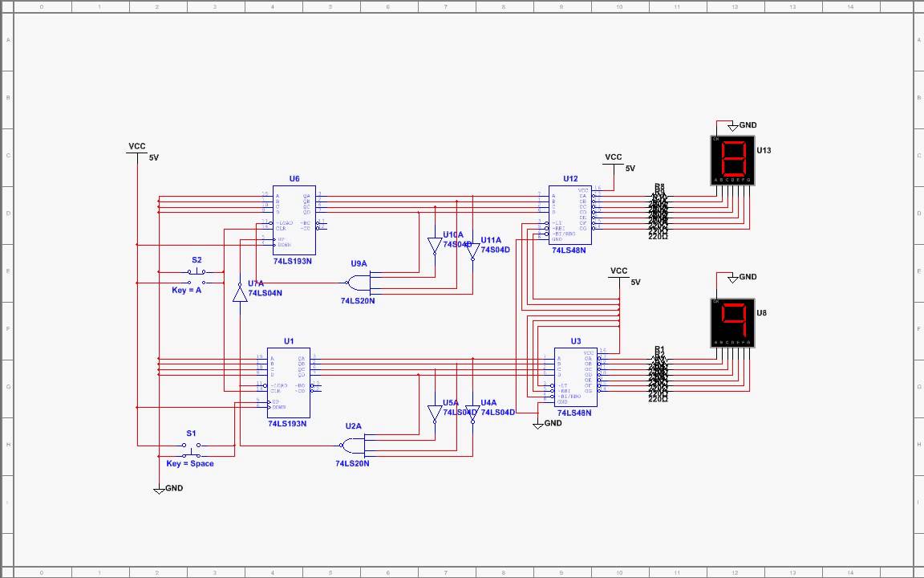Click the 74S04D label beside U11A

click(x=496, y=250)
